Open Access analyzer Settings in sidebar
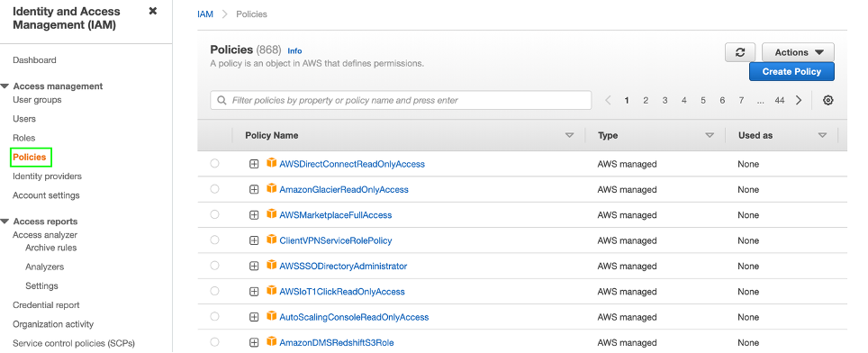This screenshot has height=353, width=868. [41, 286]
